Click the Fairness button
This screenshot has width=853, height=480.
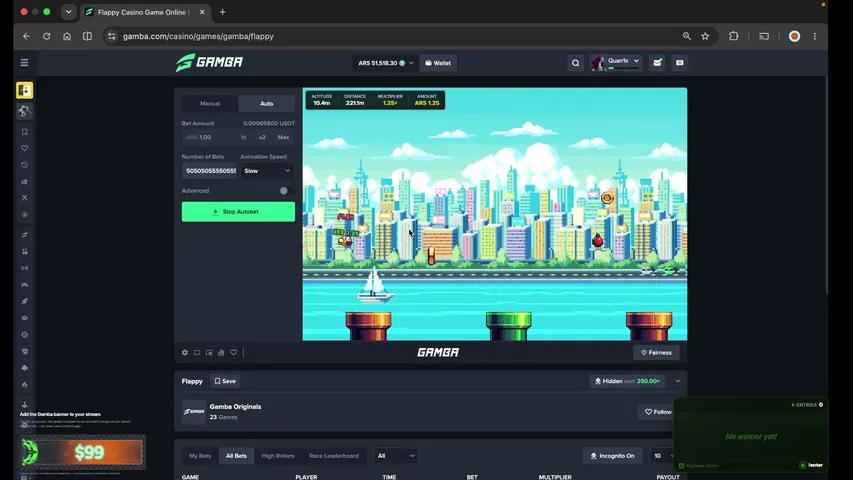pos(656,353)
